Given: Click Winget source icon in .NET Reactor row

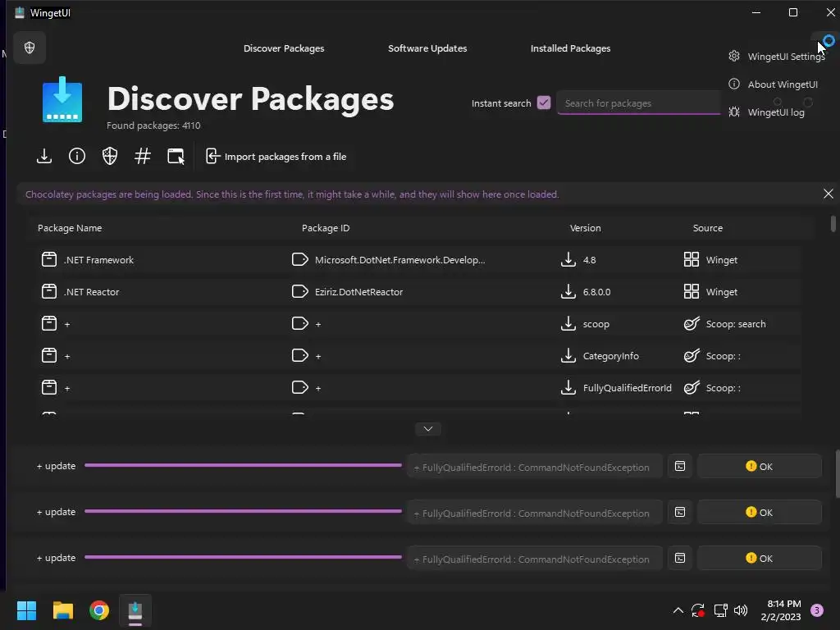Looking at the screenshot, I should point(691,291).
